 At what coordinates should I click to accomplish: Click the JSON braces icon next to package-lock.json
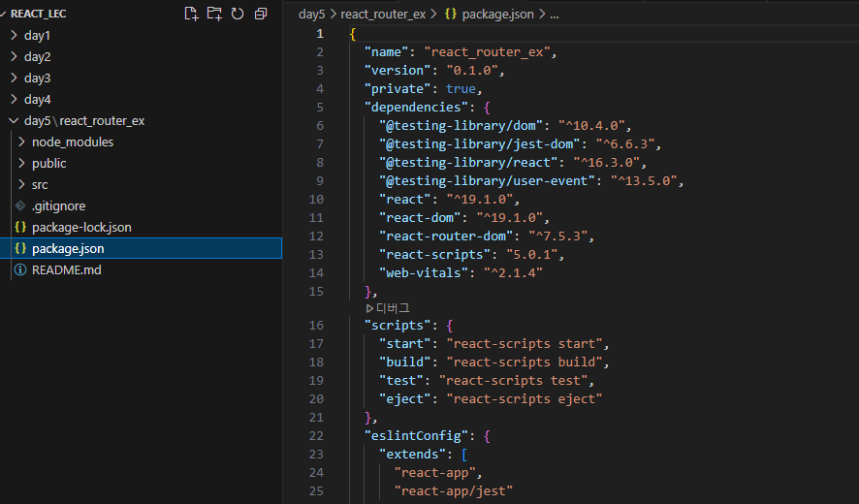(20, 227)
